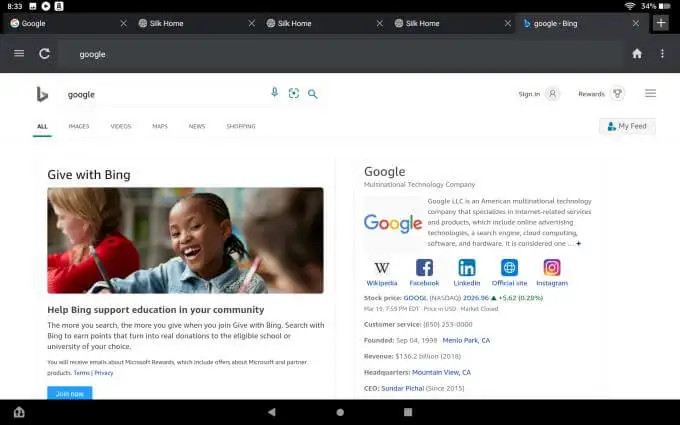Viewport: 680px width, 425px height.
Task: Close the google - Bing tab
Action: click(x=636, y=23)
